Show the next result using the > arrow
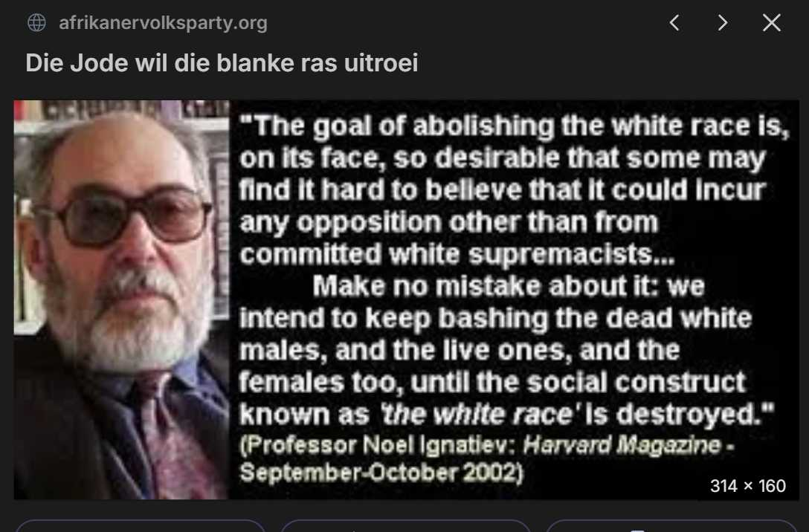The width and height of the screenshot is (809, 532). 723,23
